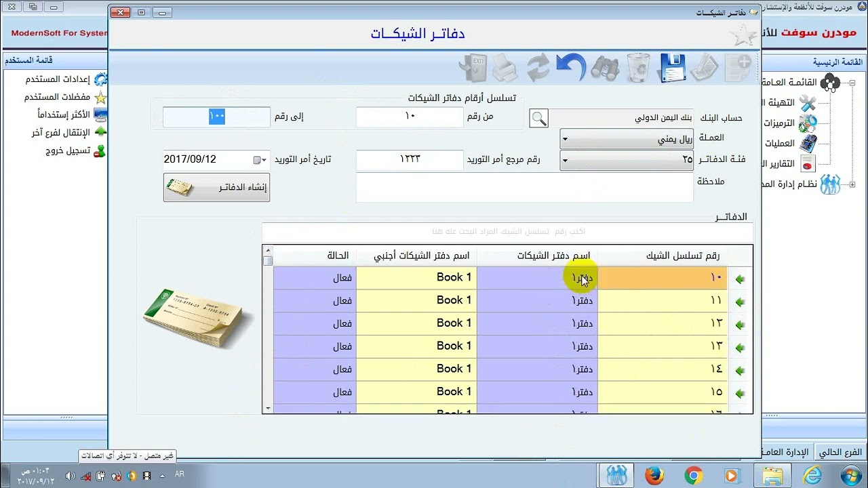Click the Windows Start button

click(851, 476)
